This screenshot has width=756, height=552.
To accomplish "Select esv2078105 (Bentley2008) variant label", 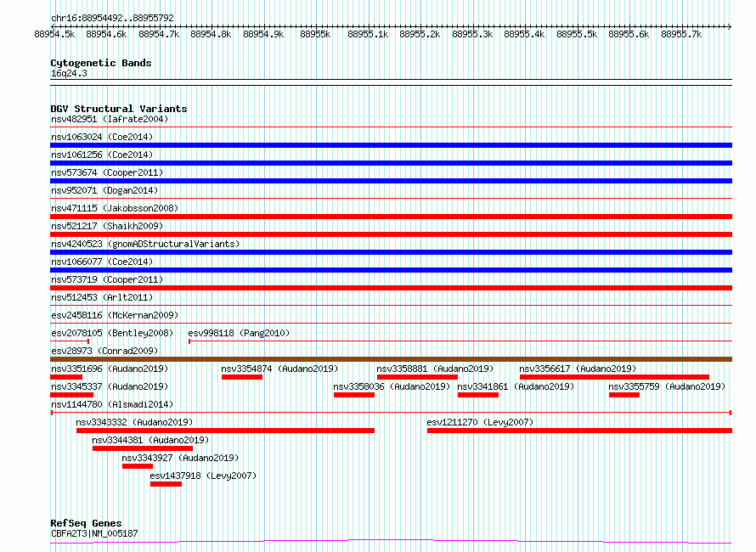I will [112, 333].
